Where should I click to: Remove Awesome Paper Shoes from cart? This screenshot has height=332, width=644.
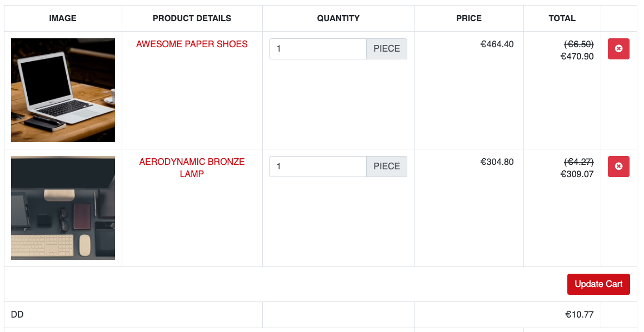(618, 49)
